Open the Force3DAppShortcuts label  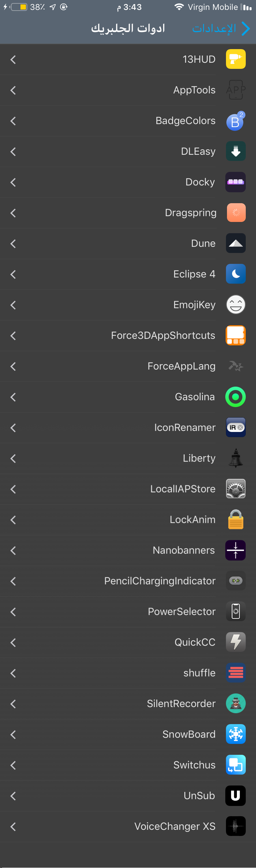point(163,335)
